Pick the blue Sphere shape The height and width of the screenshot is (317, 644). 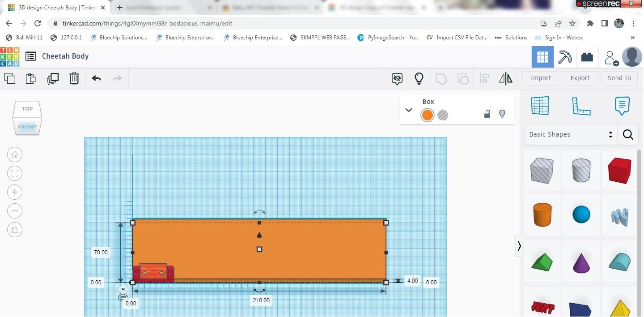pos(581,214)
